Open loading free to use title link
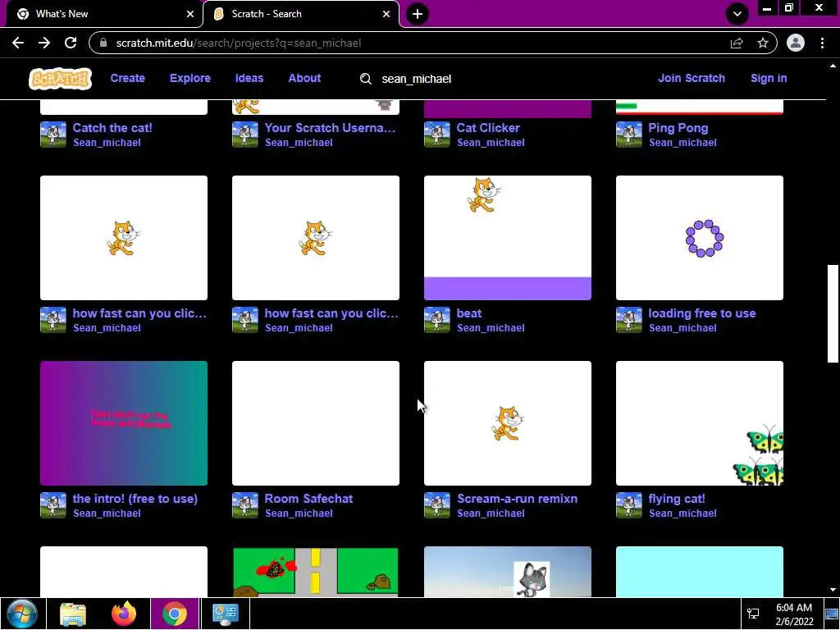The height and width of the screenshot is (630, 840). tap(702, 313)
